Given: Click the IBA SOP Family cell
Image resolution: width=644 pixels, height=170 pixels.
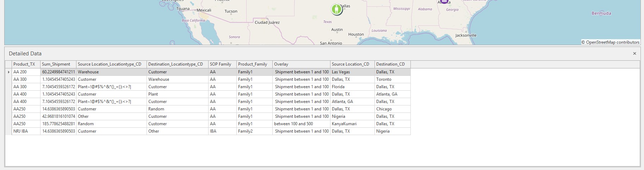Looking at the screenshot, I should pyautogui.click(x=222, y=131).
